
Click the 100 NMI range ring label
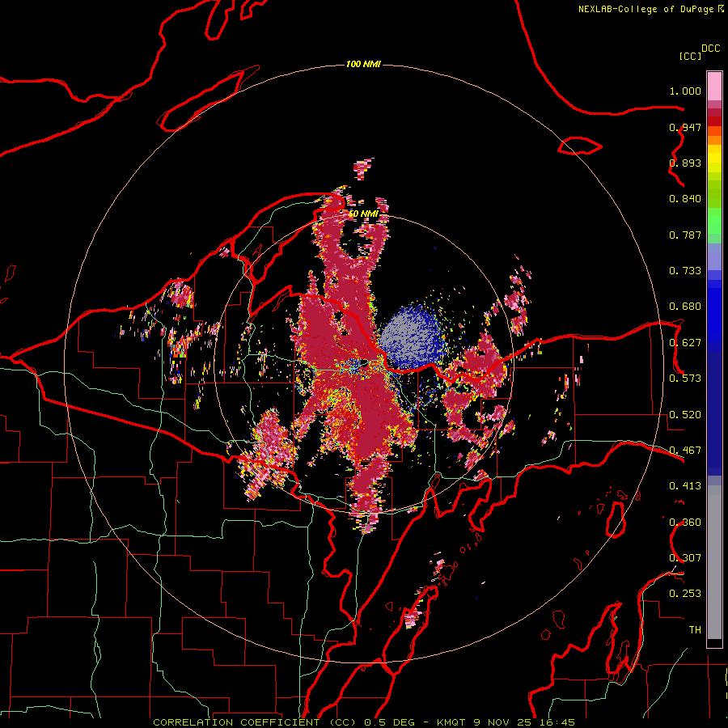pos(363,64)
